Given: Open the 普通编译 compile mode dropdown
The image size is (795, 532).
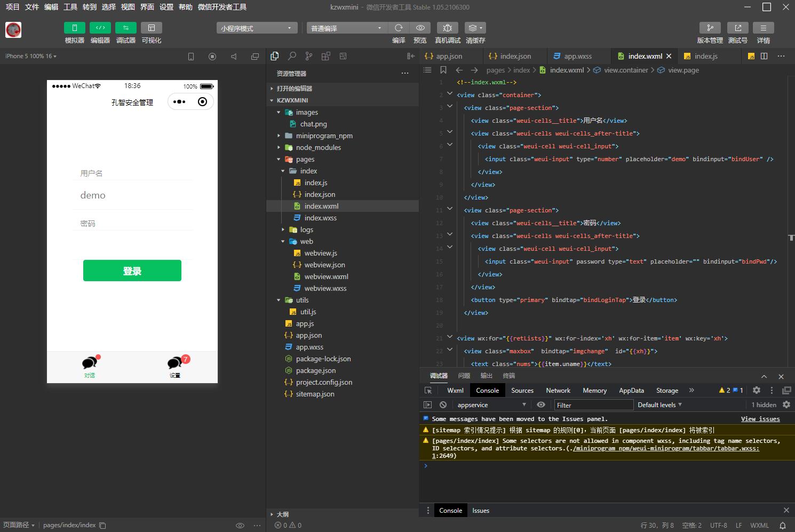Looking at the screenshot, I should pos(347,28).
